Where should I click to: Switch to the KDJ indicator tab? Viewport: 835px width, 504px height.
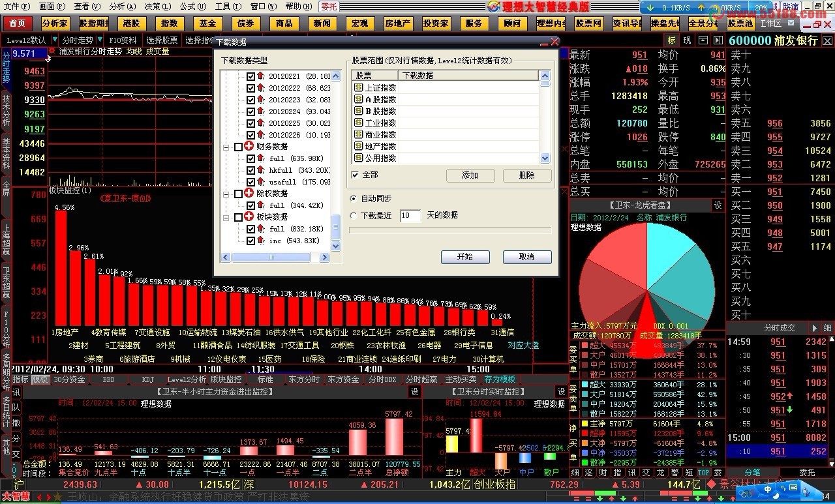pos(148,379)
